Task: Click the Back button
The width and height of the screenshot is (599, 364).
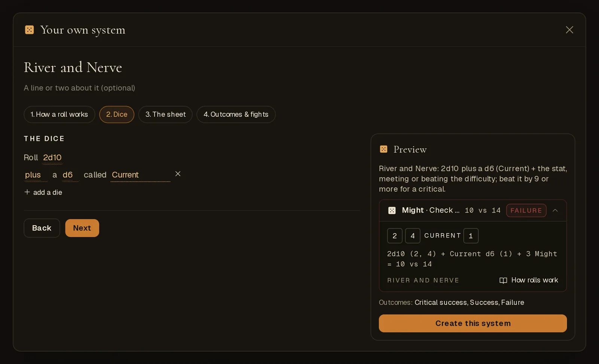Action: (42, 228)
